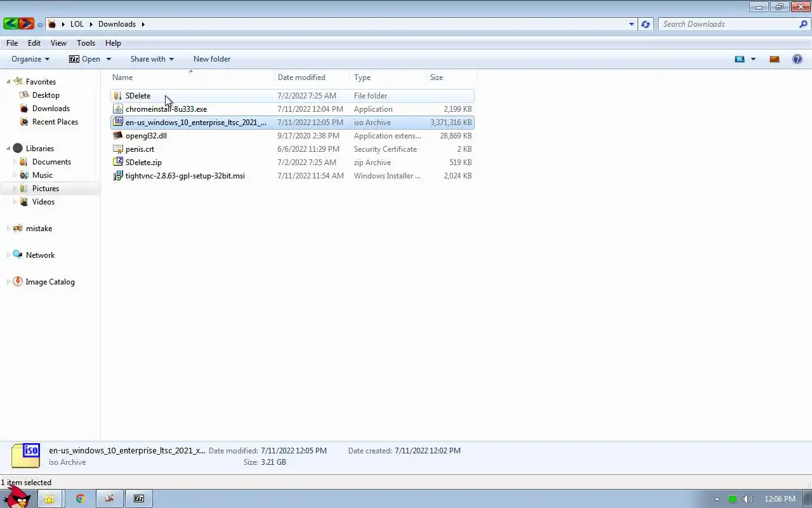
Task: Expand the Open button dropdown arrow
Action: click(108, 59)
